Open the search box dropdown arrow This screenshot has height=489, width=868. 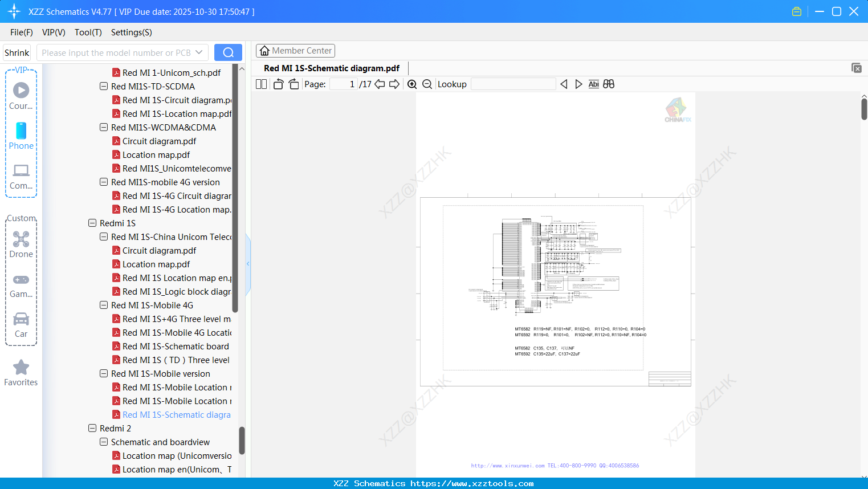tap(199, 52)
